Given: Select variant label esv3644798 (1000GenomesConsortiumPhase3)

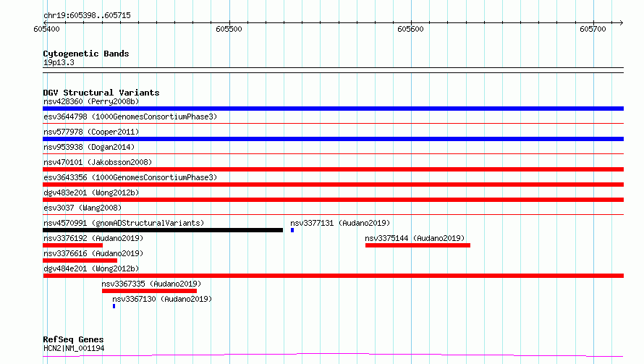Looking at the screenshot, I should pyautogui.click(x=130, y=117).
